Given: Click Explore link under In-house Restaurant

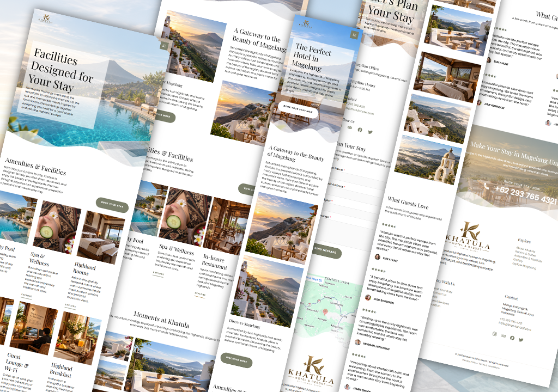Looking at the screenshot, I should (200, 295).
